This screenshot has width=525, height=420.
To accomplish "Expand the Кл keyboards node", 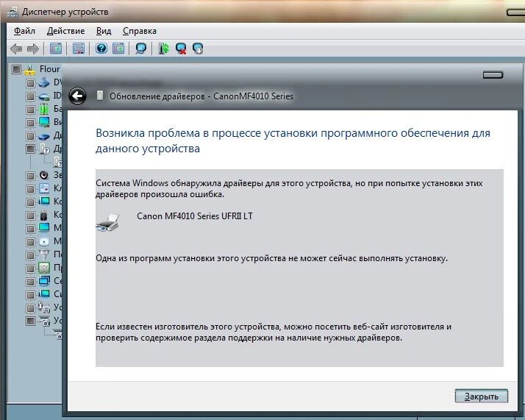I will (x=30, y=189).
